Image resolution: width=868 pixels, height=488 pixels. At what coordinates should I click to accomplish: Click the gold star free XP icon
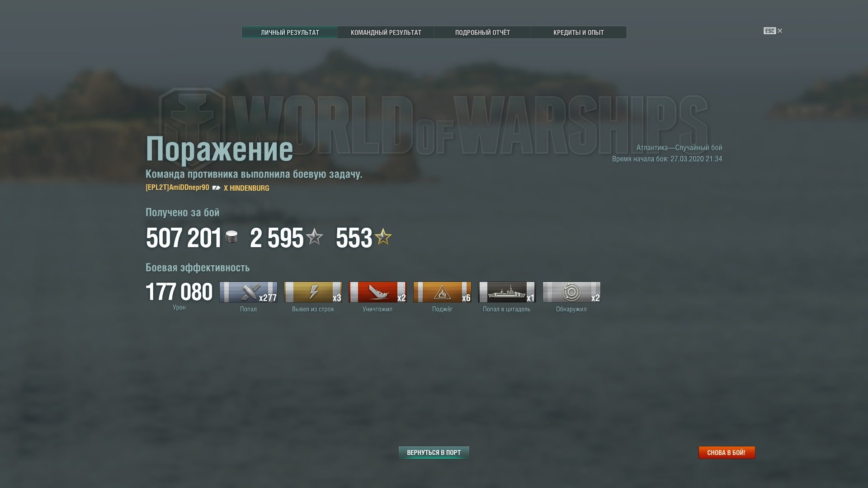click(x=383, y=237)
